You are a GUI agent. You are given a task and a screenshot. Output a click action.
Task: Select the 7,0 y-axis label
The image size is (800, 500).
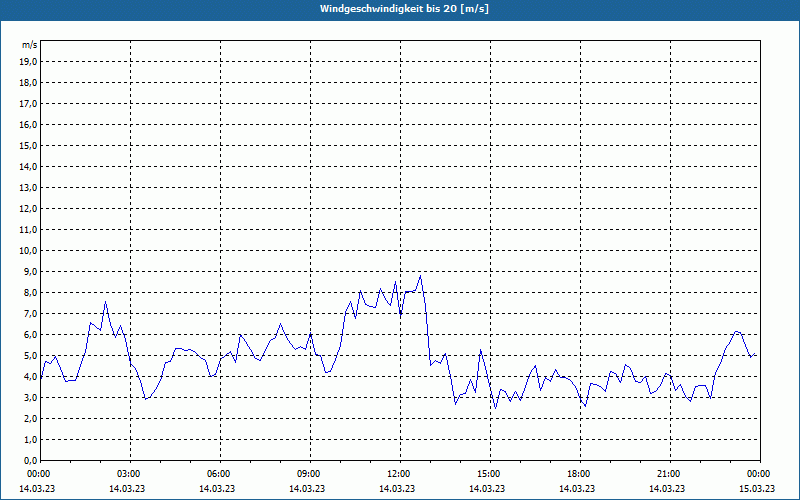point(31,313)
